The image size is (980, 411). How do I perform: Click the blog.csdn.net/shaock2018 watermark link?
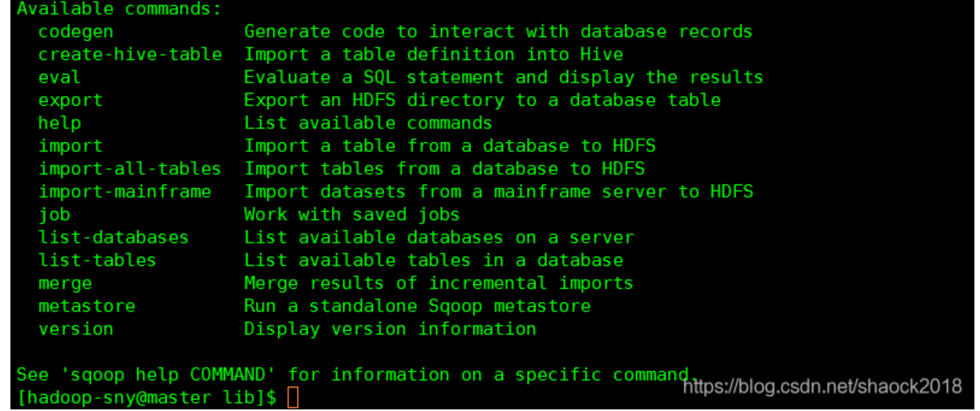[822, 387]
